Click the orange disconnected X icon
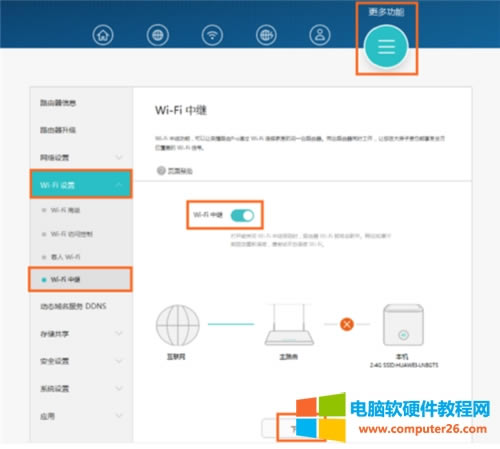The width and height of the screenshot is (500, 449). pos(347,324)
